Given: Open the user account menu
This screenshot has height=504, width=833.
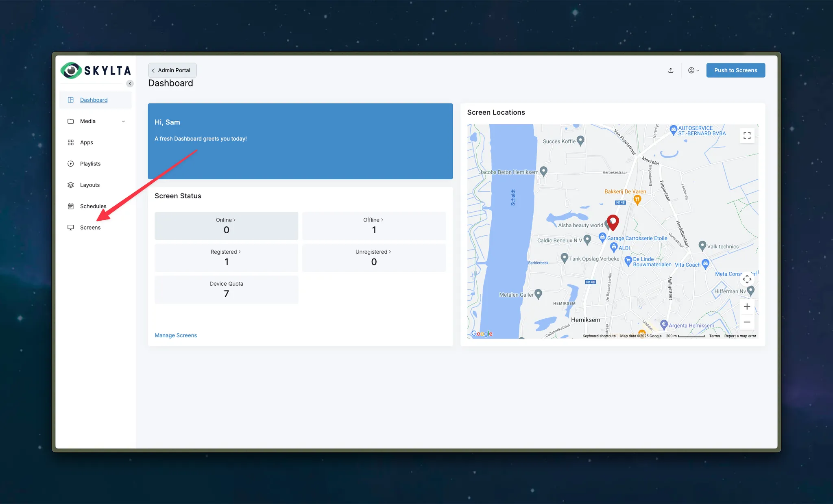Looking at the screenshot, I should [x=693, y=70].
